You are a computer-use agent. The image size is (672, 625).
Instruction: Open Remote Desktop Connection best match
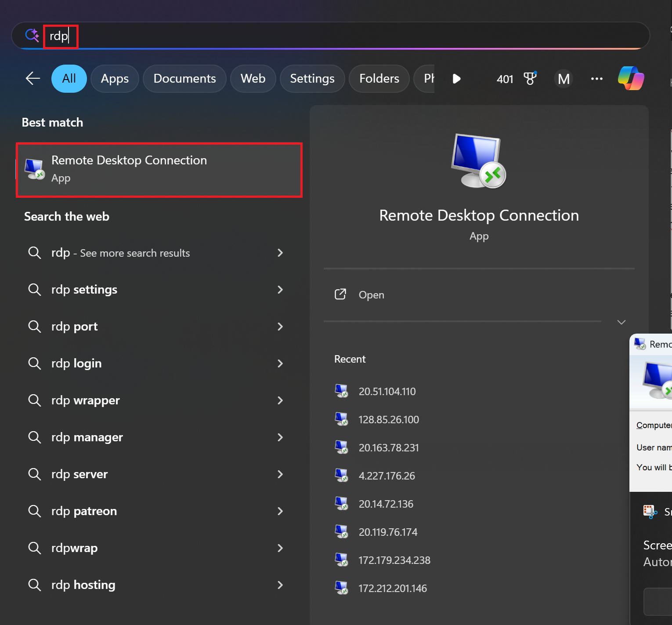[159, 170]
